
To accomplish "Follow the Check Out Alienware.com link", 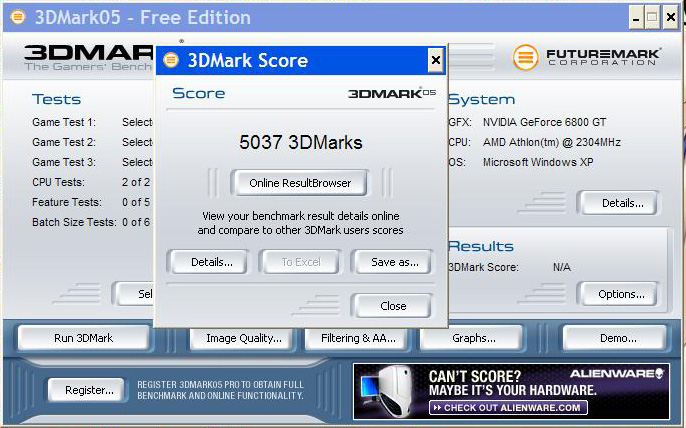I will (x=508, y=408).
